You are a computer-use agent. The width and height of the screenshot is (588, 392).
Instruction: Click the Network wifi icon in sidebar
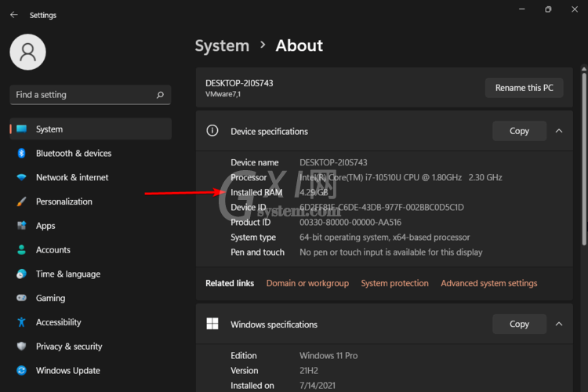[22, 177]
